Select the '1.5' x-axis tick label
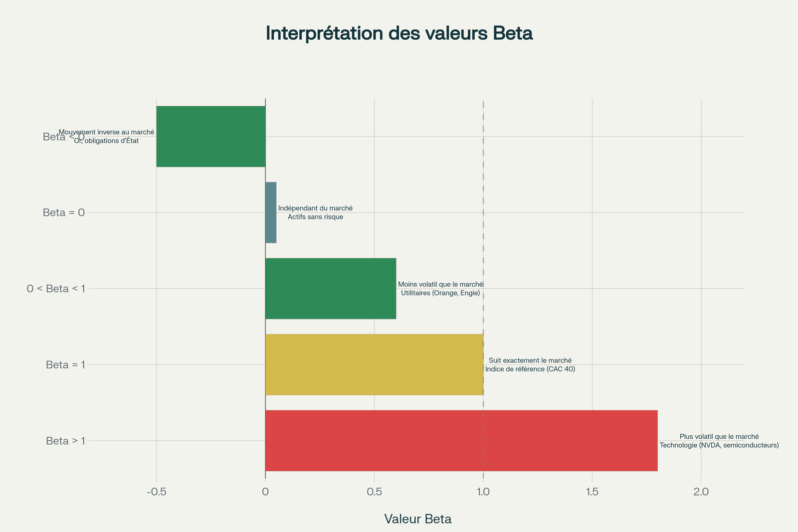The image size is (798, 532). coord(592,492)
